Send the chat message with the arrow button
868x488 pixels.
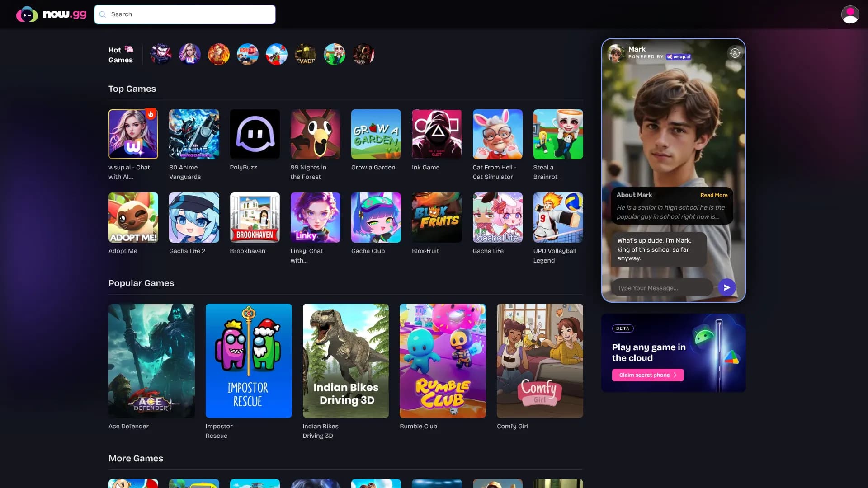726,287
